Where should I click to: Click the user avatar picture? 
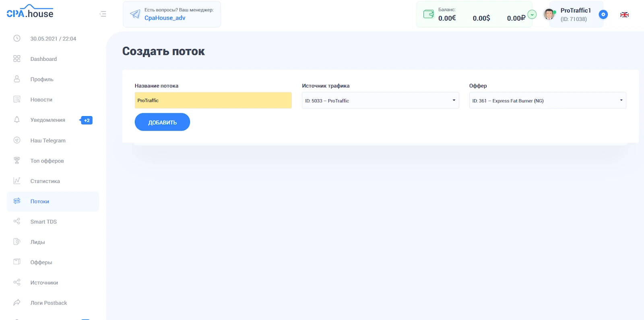click(549, 15)
